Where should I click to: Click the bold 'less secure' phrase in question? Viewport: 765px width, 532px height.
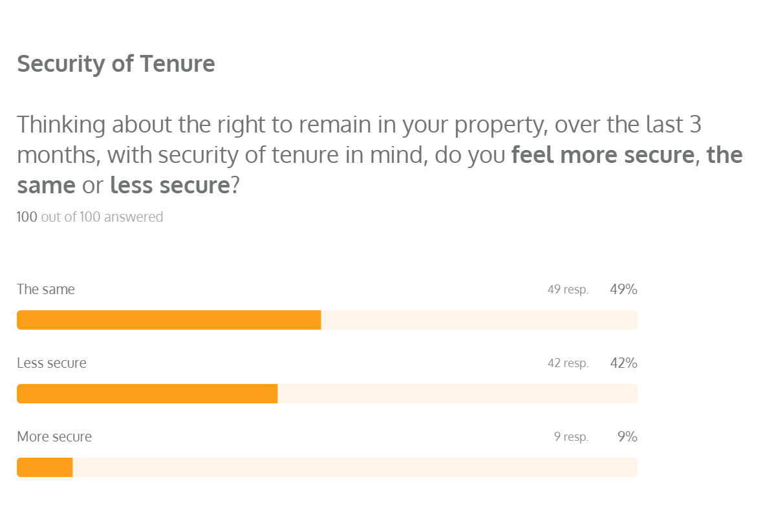coord(170,186)
